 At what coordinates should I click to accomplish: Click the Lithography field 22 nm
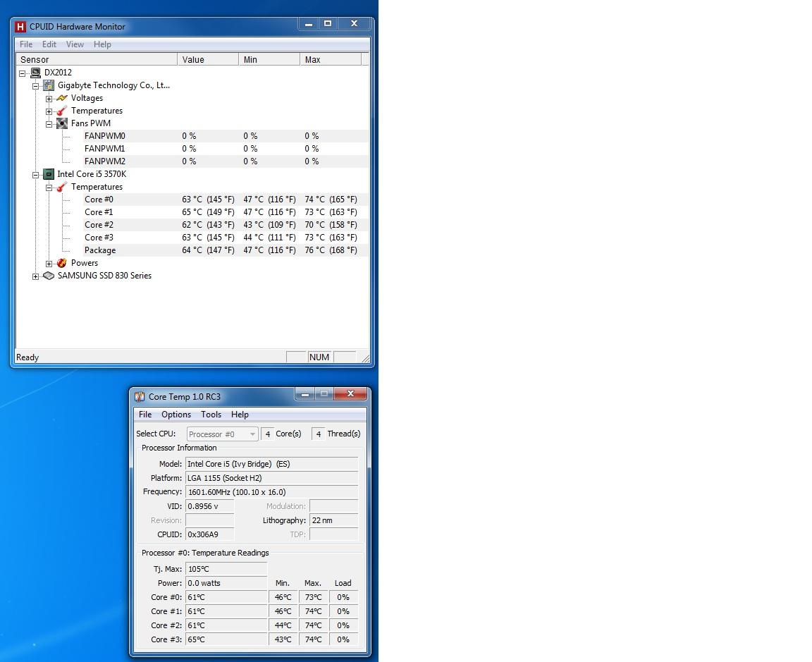click(x=334, y=520)
